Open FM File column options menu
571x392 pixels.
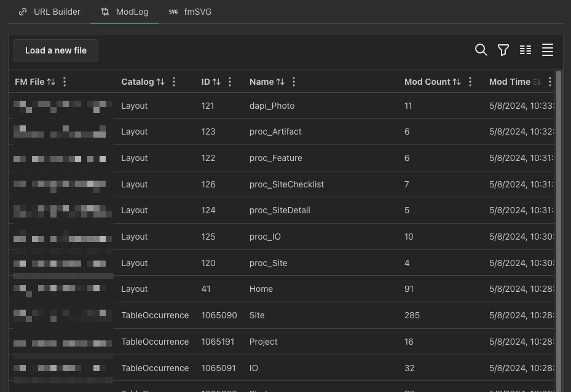coord(65,82)
